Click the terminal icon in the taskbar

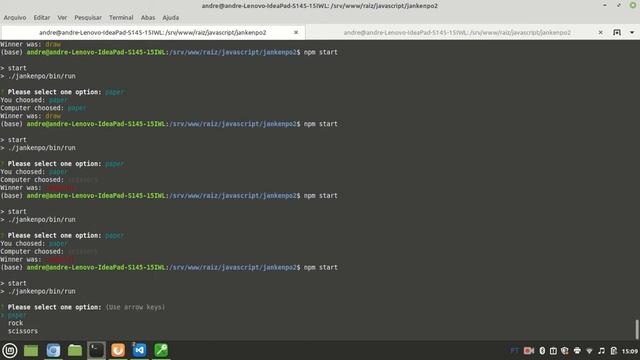96,350
